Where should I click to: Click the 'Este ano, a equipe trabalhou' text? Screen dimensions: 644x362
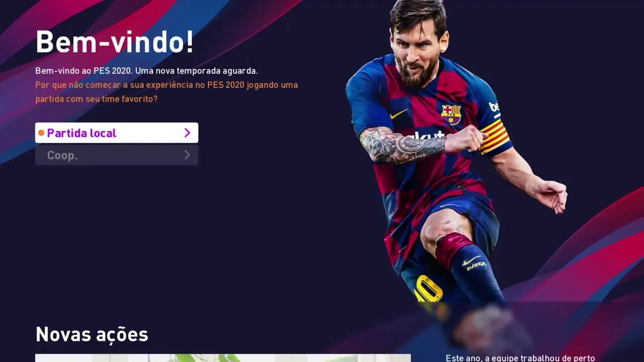tap(520, 358)
